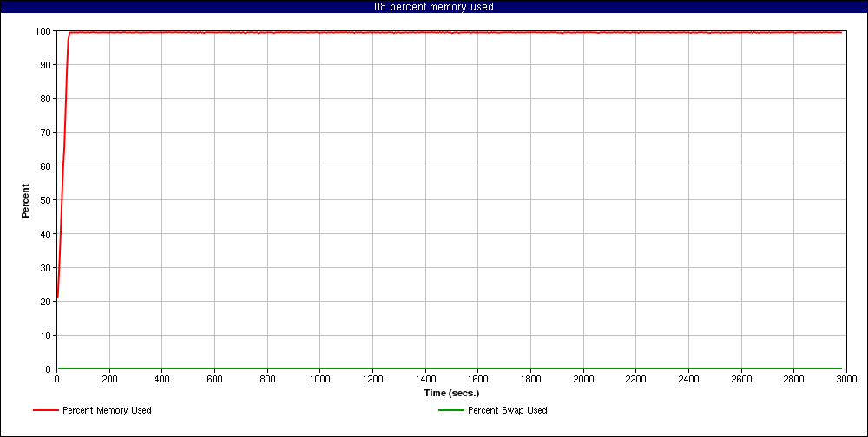Click the 2400 tick label on time axis
868x437 pixels.
tap(688, 379)
